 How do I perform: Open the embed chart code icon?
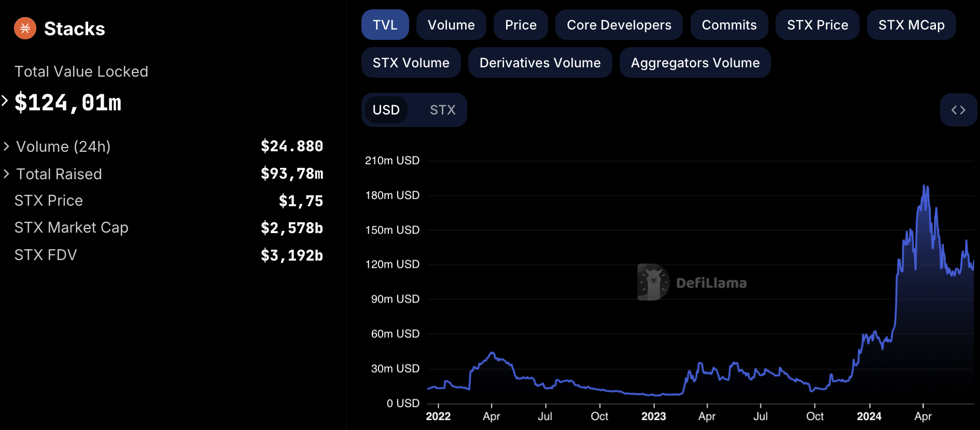[x=958, y=110]
